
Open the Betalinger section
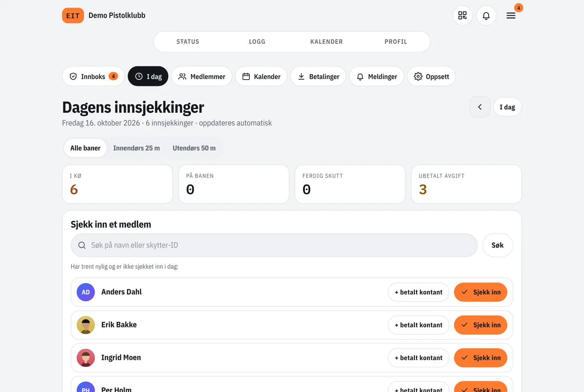318,76
